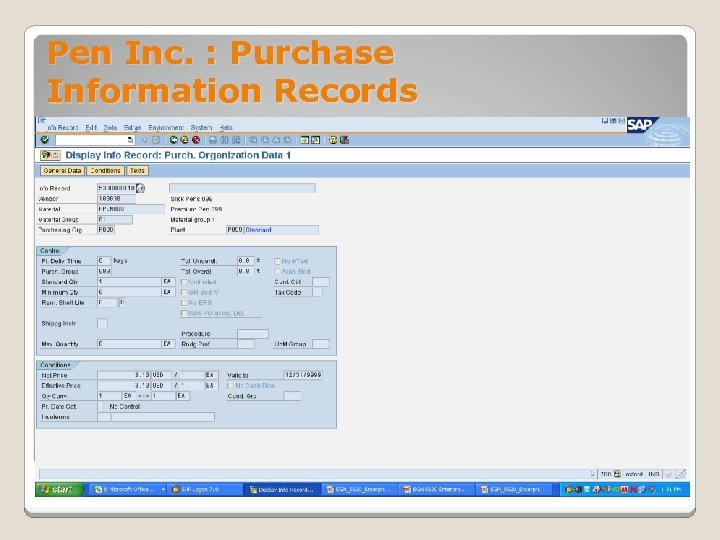Viewport: 720px width, 540px height.
Task: Click the Procedure field
Action: click(x=253, y=334)
